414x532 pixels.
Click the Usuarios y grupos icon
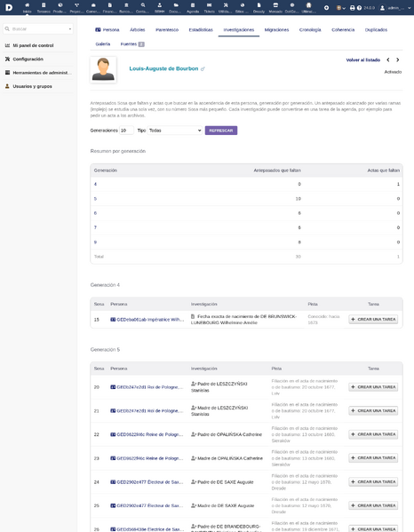(x=7, y=86)
